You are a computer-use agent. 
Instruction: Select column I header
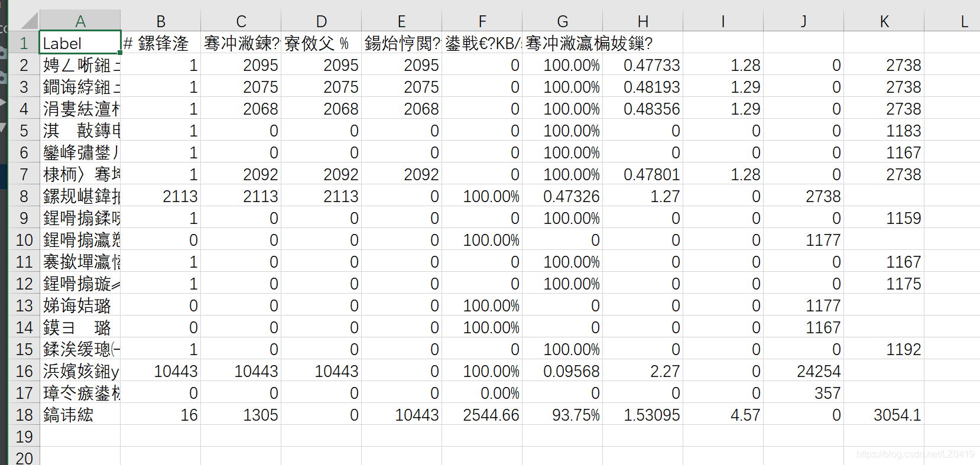[x=723, y=21]
